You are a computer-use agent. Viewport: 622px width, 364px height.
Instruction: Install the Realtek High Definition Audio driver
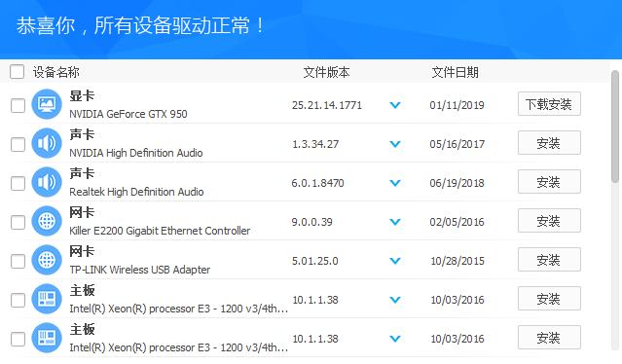549,182
